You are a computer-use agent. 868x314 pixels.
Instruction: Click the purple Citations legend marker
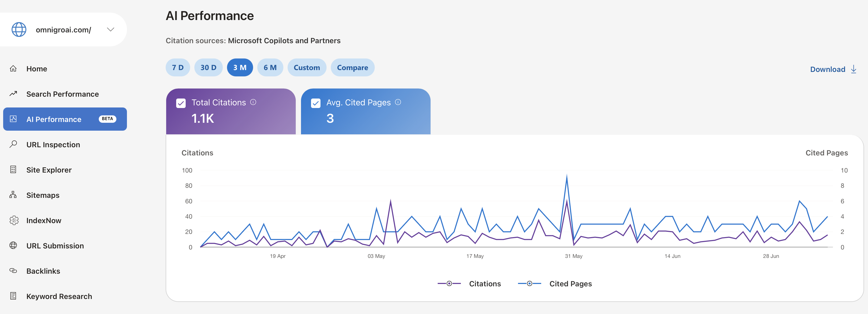click(x=449, y=284)
